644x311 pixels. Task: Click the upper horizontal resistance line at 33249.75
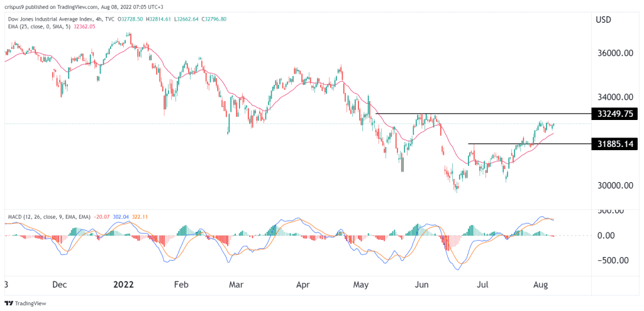coord(484,113)
